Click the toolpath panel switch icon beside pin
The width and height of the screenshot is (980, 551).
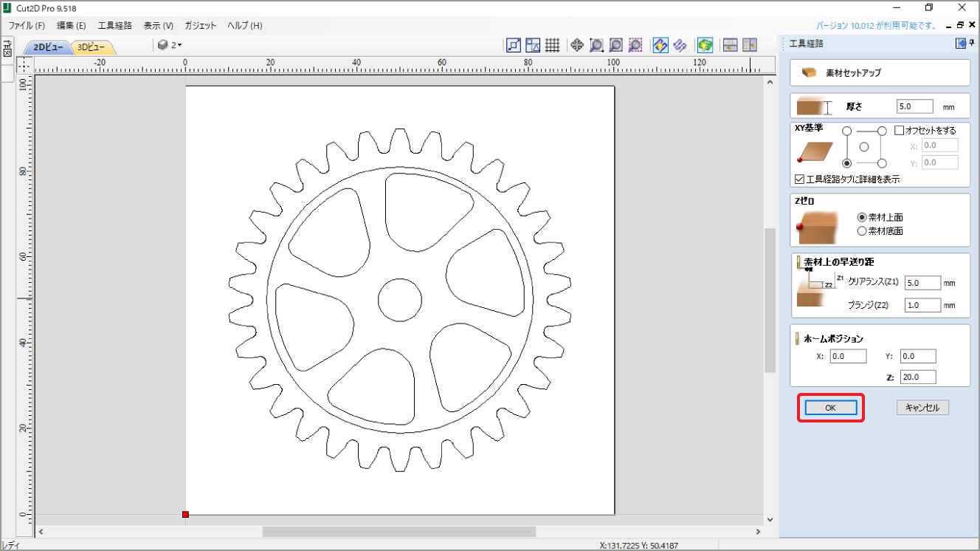point(961,44)
